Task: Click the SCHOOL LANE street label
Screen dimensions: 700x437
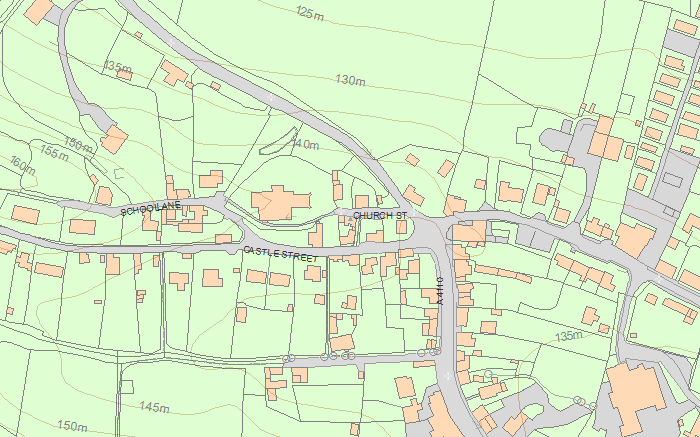Action: click(x=151, y=208)
